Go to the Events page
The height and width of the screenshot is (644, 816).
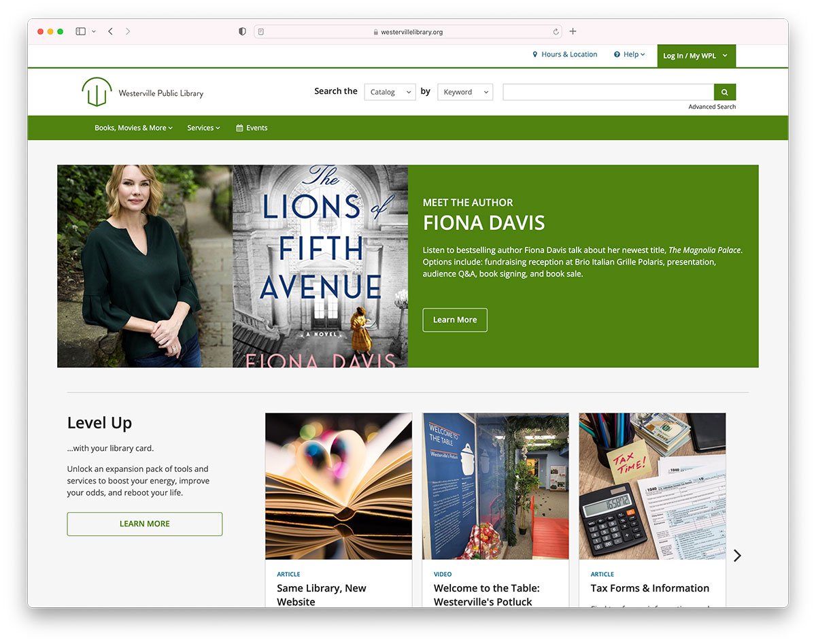[252, 128]
